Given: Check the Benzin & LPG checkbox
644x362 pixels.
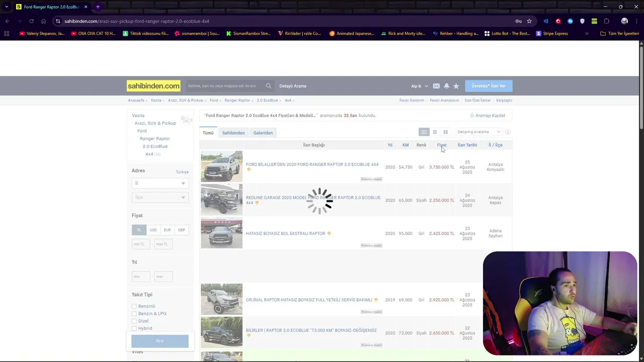Looking at the screenshot, I should (x=134, y=314).
